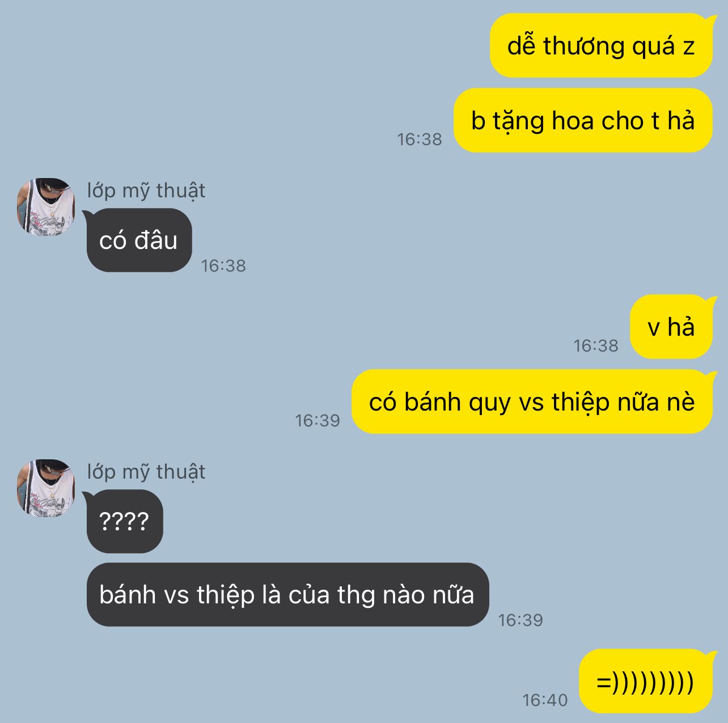Tap 16:38 timestamp next to 'v hả'
Image resolution: width=728 pixels, height=723 pixels.
pos(596,345)
